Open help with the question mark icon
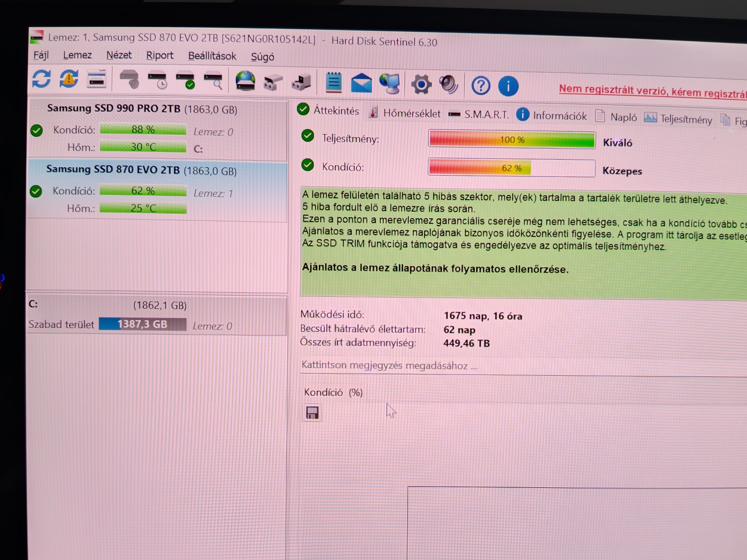This screenshot has width=747, height=560. click(x=481, y=85)
